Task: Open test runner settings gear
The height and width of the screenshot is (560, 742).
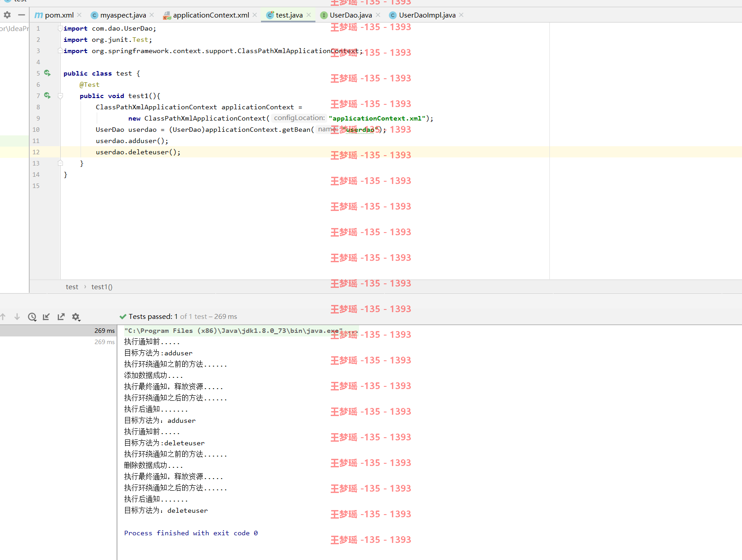Action: point(76,317)
